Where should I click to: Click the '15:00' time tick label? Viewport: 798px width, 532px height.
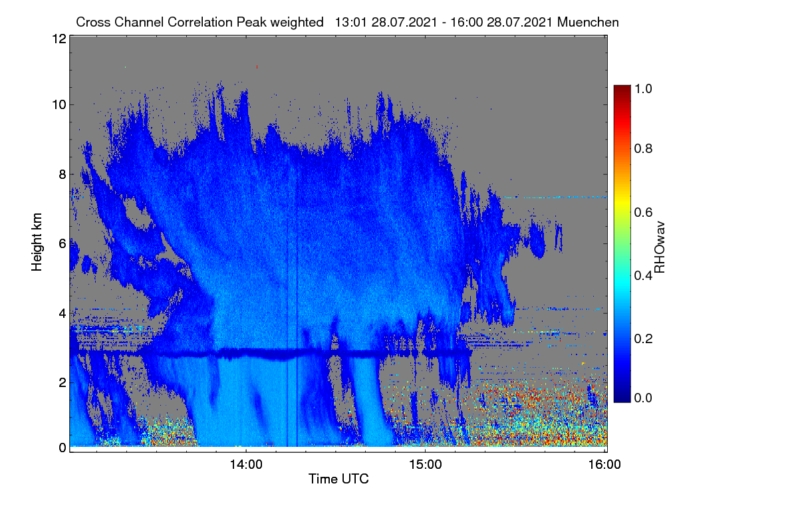[x=425, y=464]
